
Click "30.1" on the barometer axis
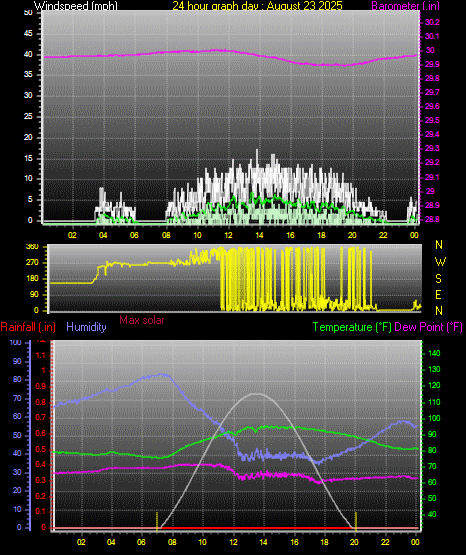[x=432, y=36]
